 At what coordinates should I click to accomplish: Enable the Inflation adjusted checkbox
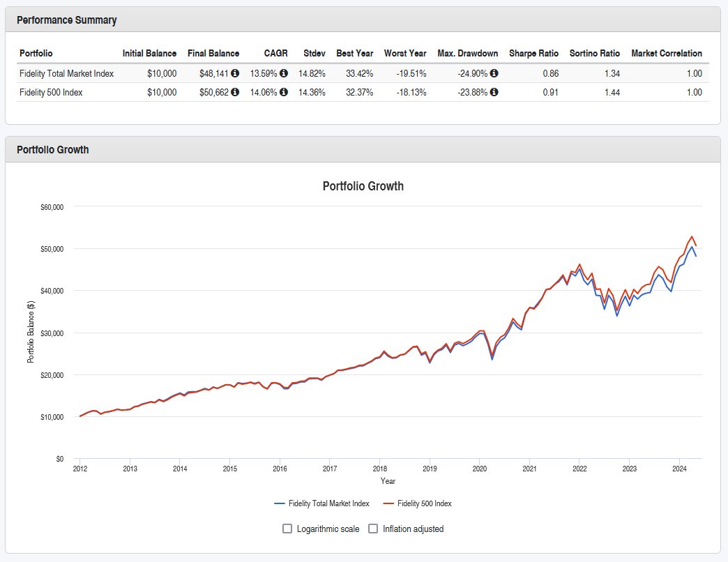(x=373, y=529)
